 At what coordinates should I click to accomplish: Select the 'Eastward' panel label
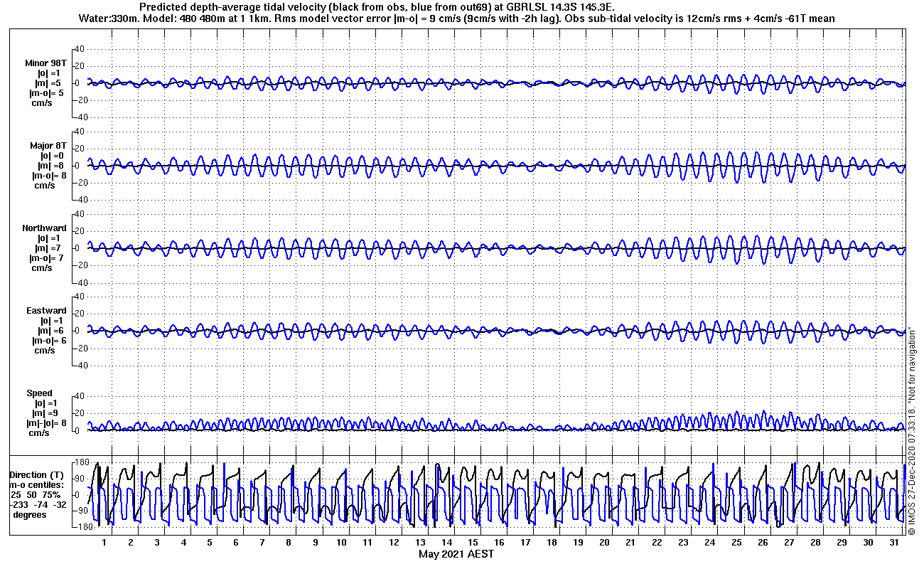tap(46, 311)
